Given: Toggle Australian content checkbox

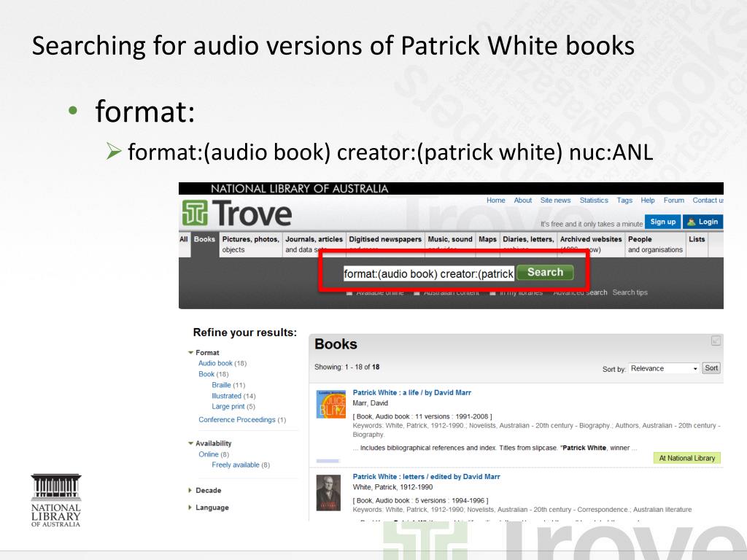Looking at the screenshot, I should [417, 293].
